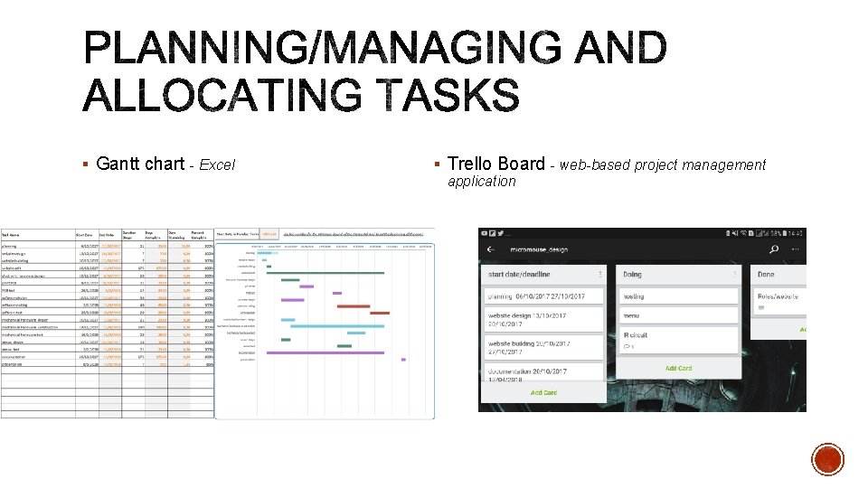Open the 'menu' card in Doing

pyautogui.click(x=678, y=315)
